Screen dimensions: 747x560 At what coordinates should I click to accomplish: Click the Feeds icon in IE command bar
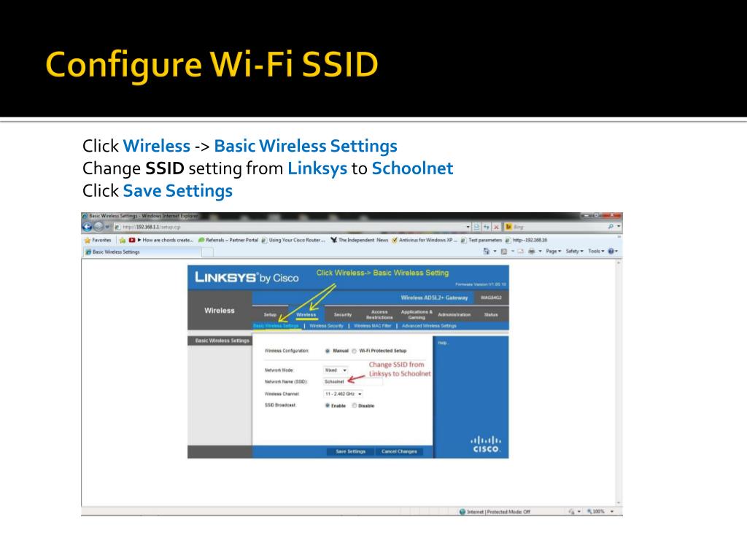[x=503, y=251]
